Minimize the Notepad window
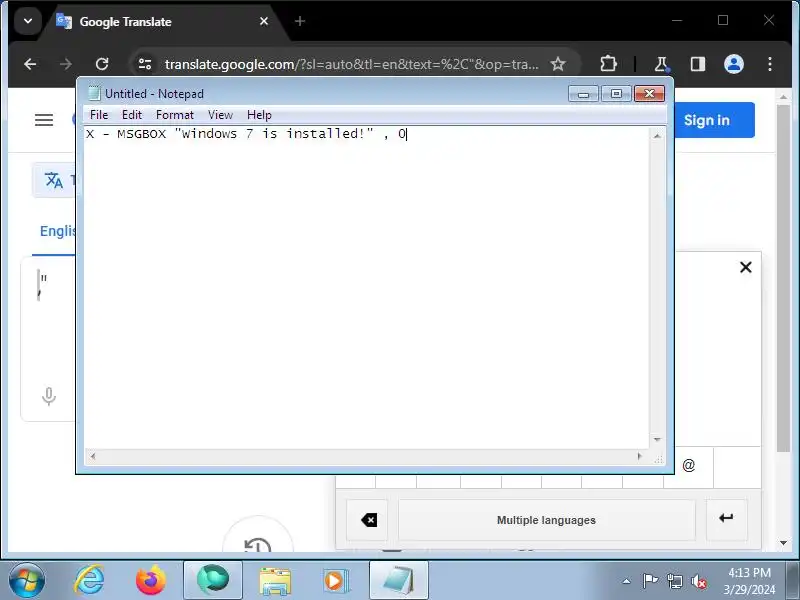This screenshot has width=800, height=600. pyautogui.click(x=583, y=94)
